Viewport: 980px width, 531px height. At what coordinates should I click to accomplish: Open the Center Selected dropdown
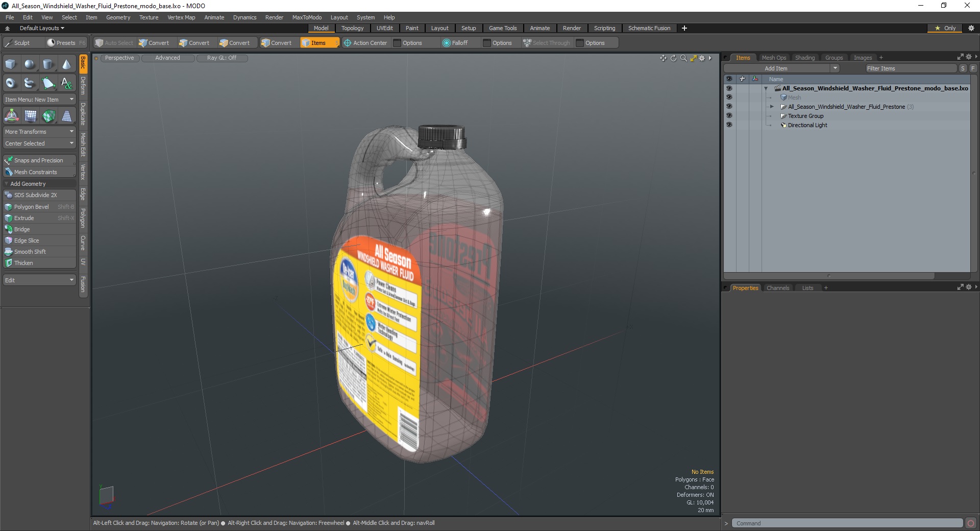click(39, 143)
